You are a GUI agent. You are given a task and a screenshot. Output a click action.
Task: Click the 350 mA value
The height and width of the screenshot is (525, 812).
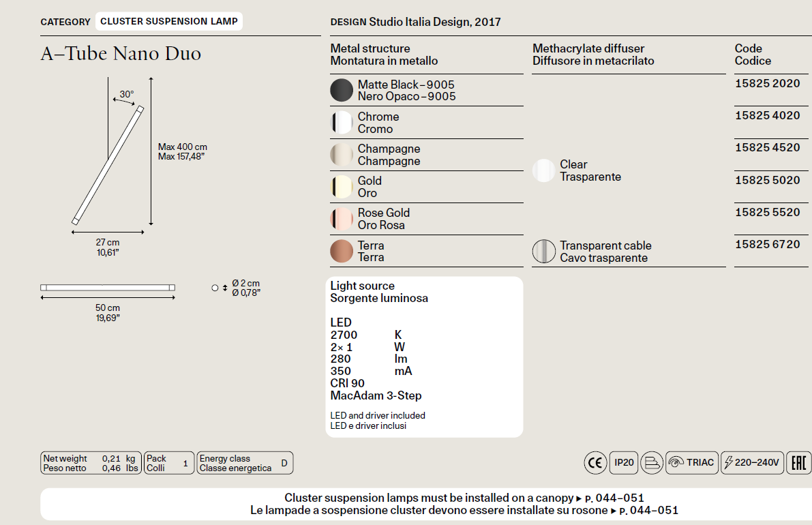pos(372,371)
